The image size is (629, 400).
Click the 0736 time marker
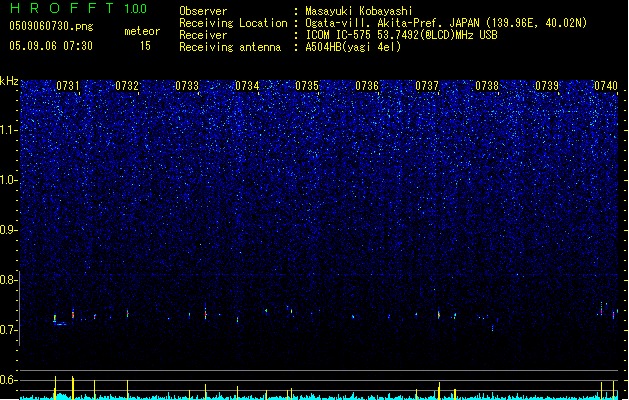367,86
